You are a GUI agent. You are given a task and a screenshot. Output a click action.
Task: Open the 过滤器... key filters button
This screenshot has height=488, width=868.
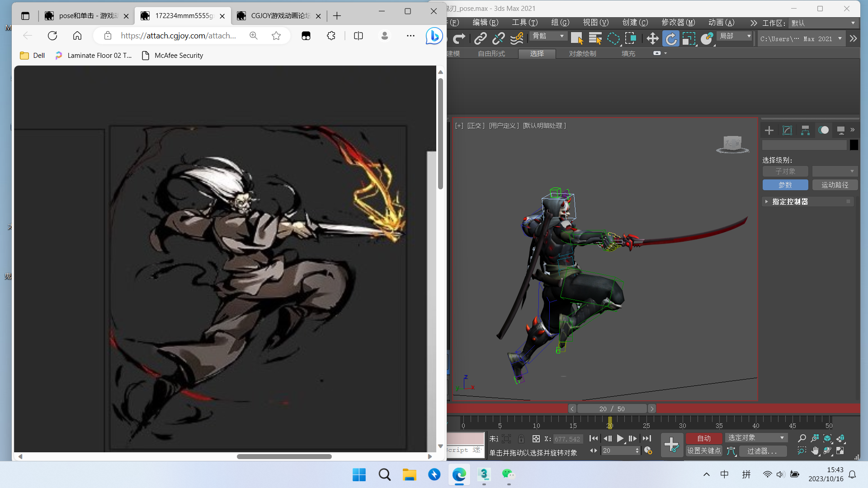coord(762,451)
